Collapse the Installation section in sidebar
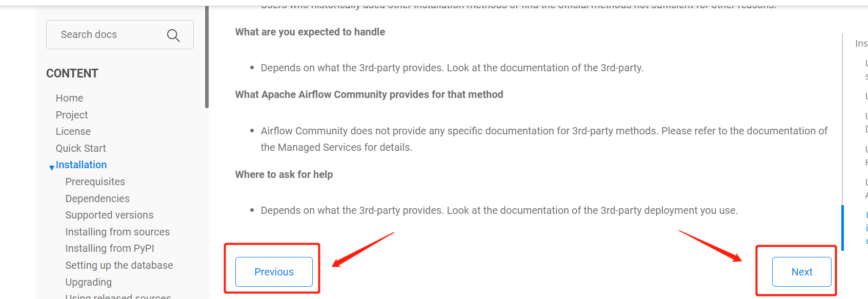The height and width of the screenshot is (299, 868). tap(51, 166)
